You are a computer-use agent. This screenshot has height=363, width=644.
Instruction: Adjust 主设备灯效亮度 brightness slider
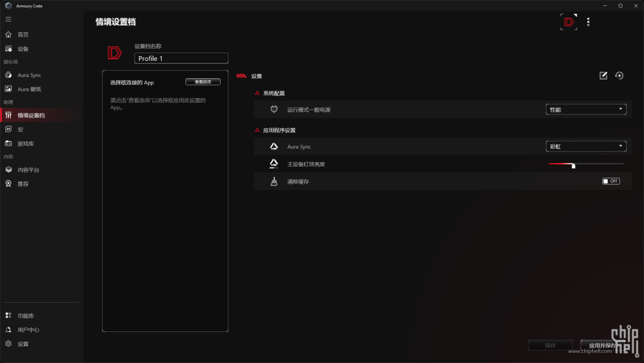pyautogui.click(x=574, y=165)
